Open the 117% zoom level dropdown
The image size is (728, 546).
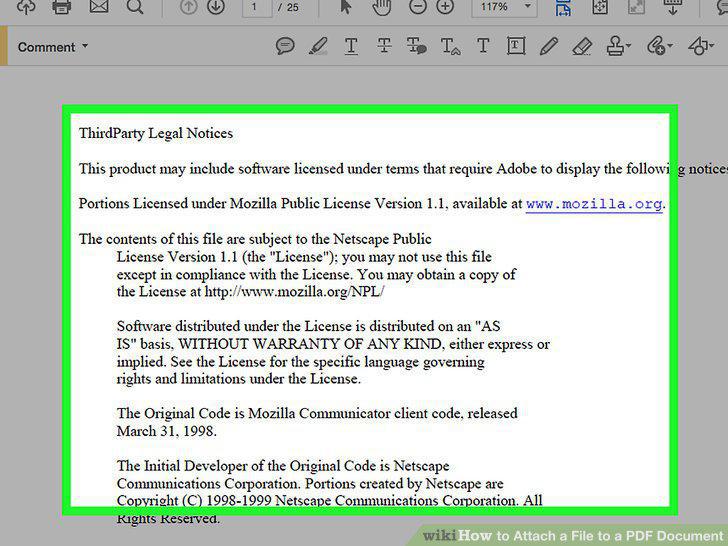pos(505,7)
